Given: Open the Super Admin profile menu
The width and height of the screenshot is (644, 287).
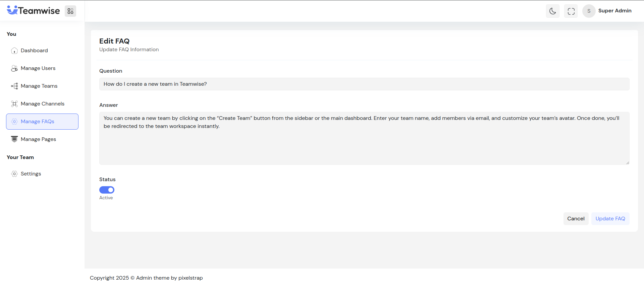Looking at the screenshot, I should coord(614,11).
